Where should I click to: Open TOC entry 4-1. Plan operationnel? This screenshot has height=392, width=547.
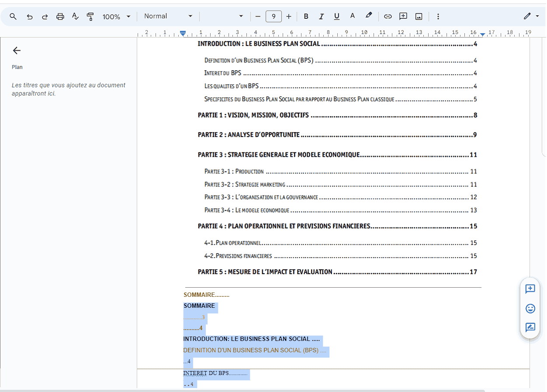click(340, 243)
